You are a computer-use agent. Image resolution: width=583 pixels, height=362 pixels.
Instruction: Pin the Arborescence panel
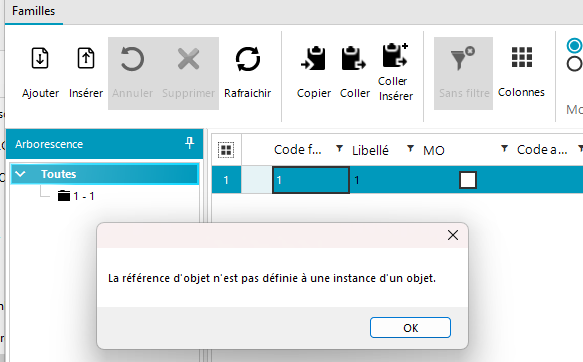point(190,143)
